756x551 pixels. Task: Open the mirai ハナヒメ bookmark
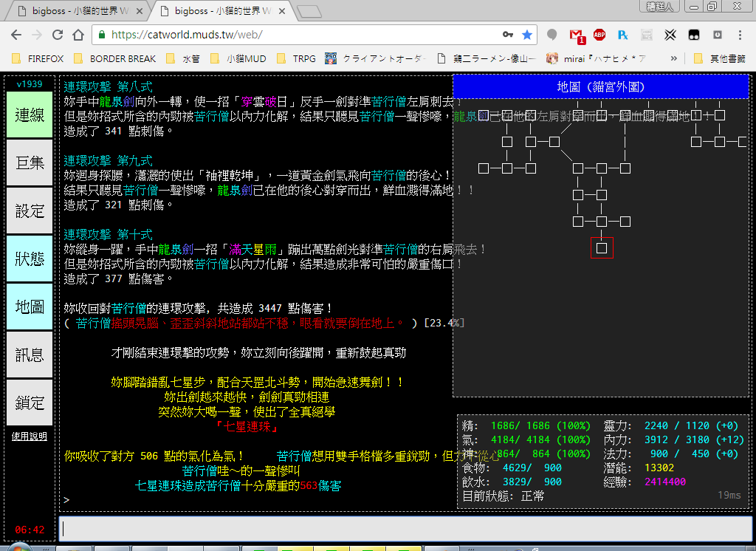(596, 58)
